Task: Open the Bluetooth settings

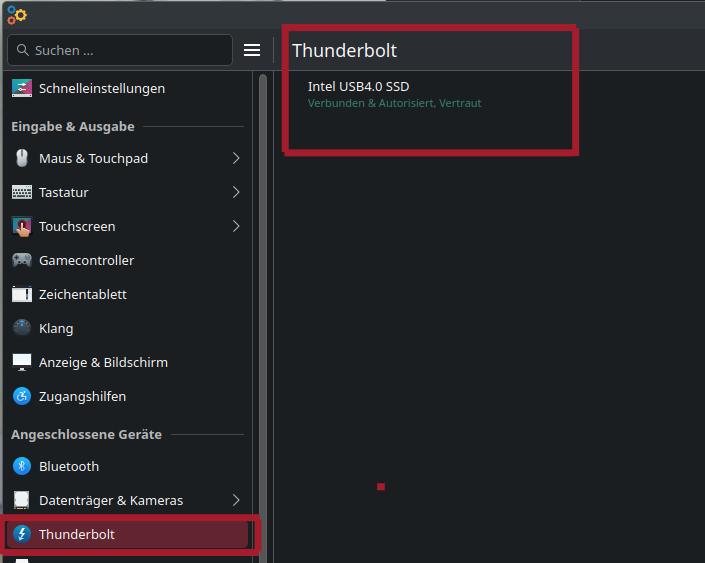Action: (128, 466)
